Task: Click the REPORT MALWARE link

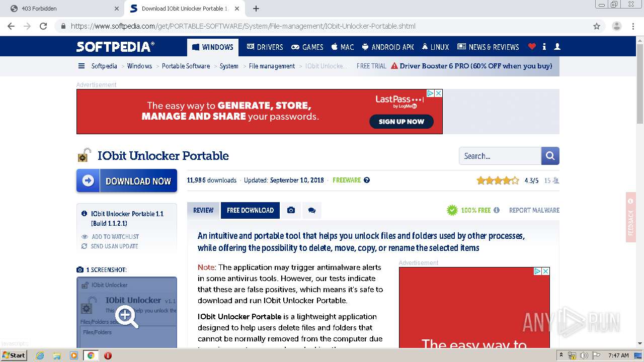Action: [x=534, y=210]
